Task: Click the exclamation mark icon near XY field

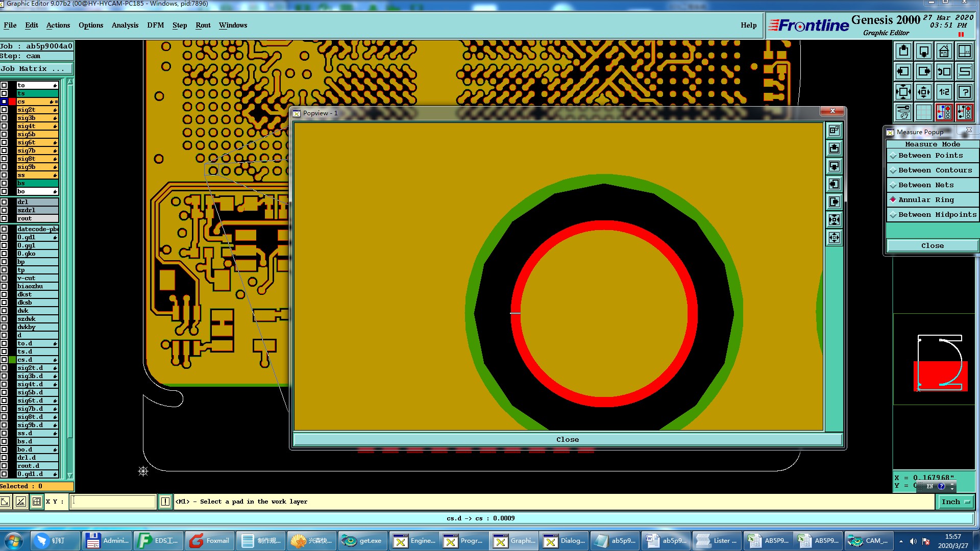Action: click(x=165, y=502)
